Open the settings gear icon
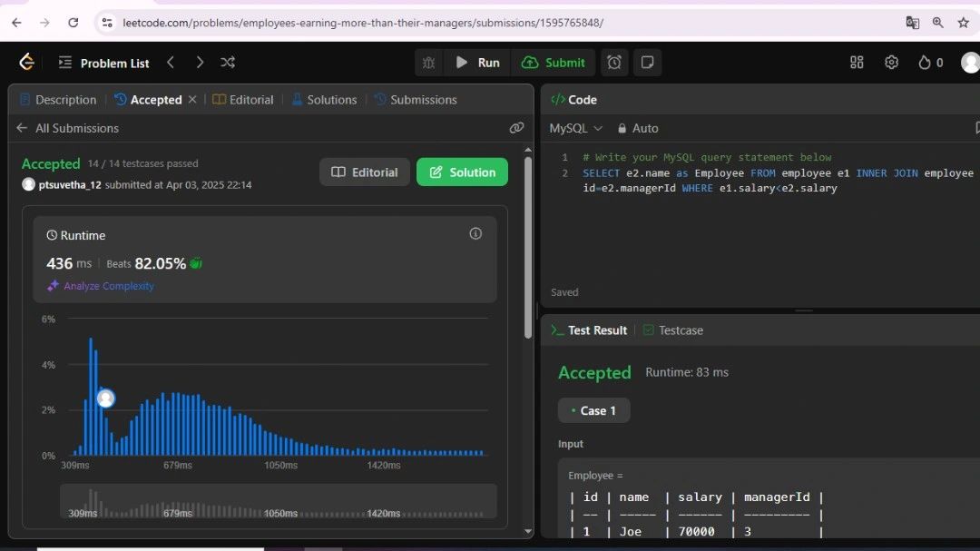Screen dimensions: 980x551 [x=891, y=63]
